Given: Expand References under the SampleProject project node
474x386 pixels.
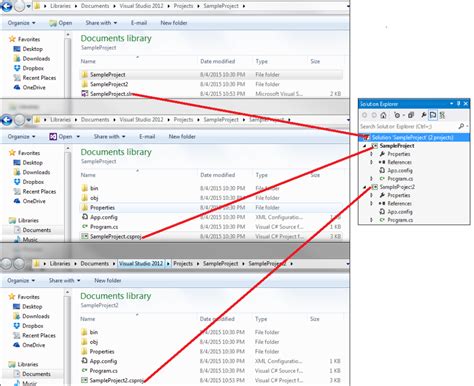Looking at the screenshot, I should click(x=371, y=162).
